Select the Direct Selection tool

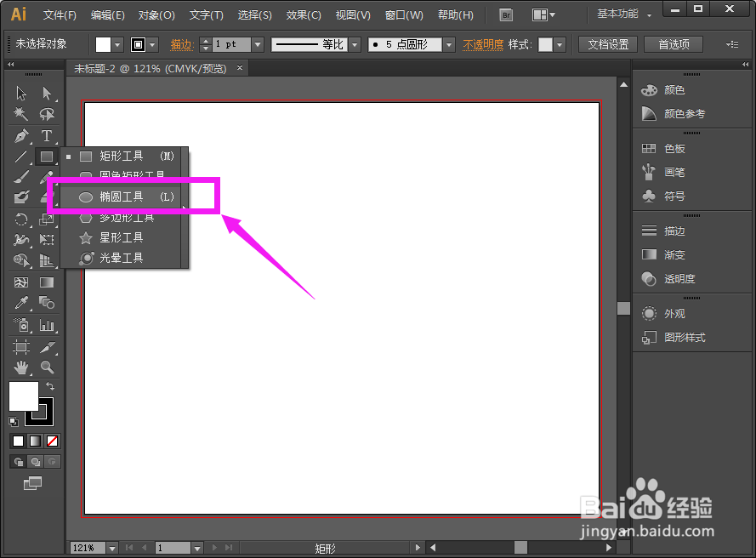[47, 93]
